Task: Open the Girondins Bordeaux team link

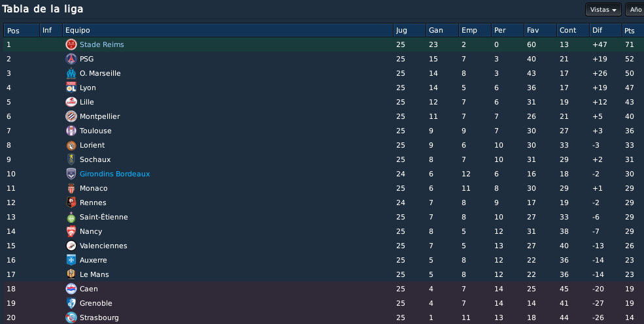Action: 114,174
